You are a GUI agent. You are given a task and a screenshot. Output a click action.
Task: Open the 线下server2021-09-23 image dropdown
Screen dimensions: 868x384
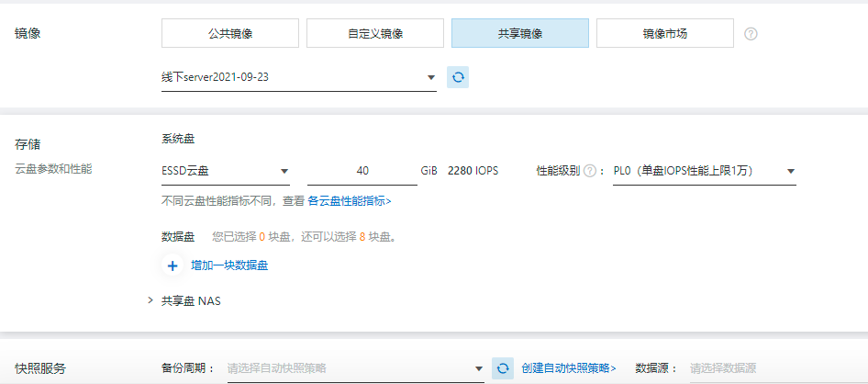(x=298, y=78)
